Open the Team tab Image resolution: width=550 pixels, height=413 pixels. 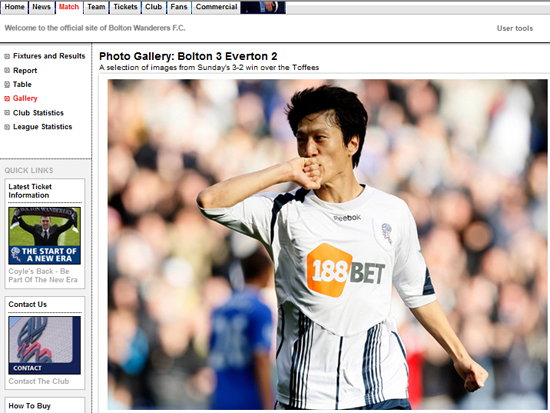(x=96, y=7)
